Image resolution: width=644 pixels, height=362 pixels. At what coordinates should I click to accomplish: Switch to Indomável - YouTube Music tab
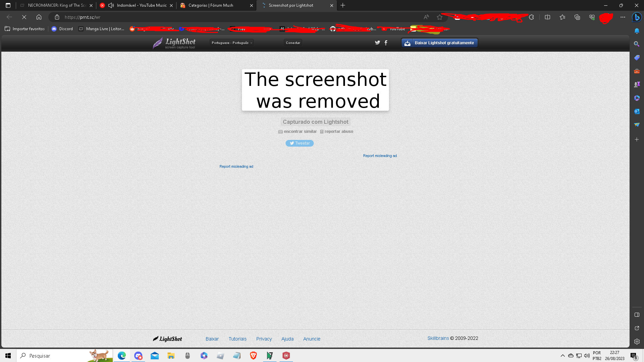click(x=137, y=5)
